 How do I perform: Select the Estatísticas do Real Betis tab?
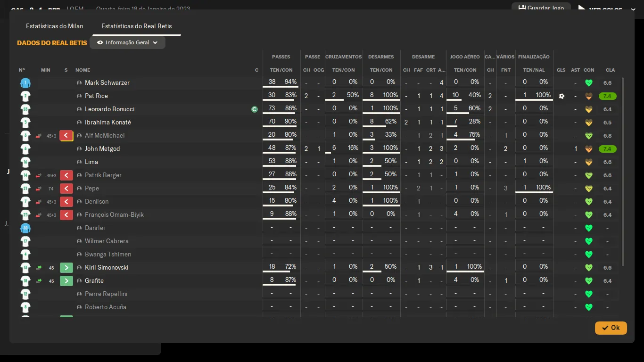[x=136, y=26]
